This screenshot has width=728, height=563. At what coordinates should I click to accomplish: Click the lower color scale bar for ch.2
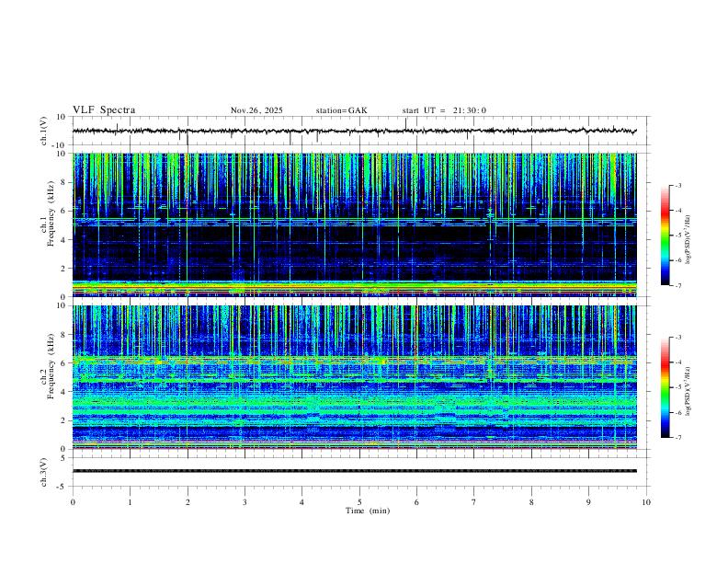tap(665, 387)
